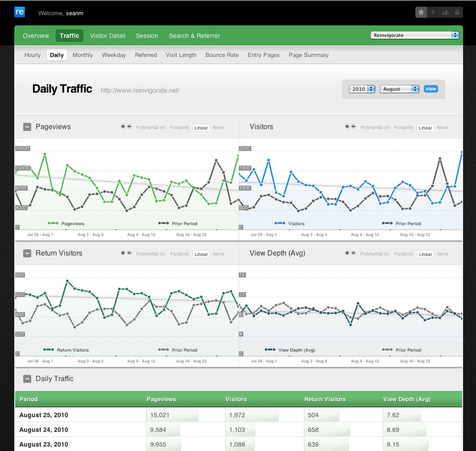Click the minus zoom icon on Visitors chart

(x=353, y=127)
